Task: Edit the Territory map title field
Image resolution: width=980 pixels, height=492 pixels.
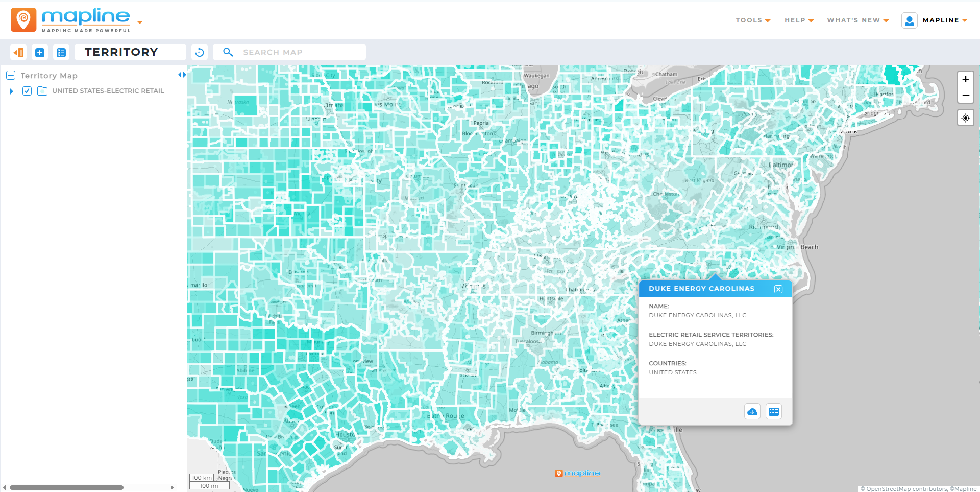Action: coord(130,52)
